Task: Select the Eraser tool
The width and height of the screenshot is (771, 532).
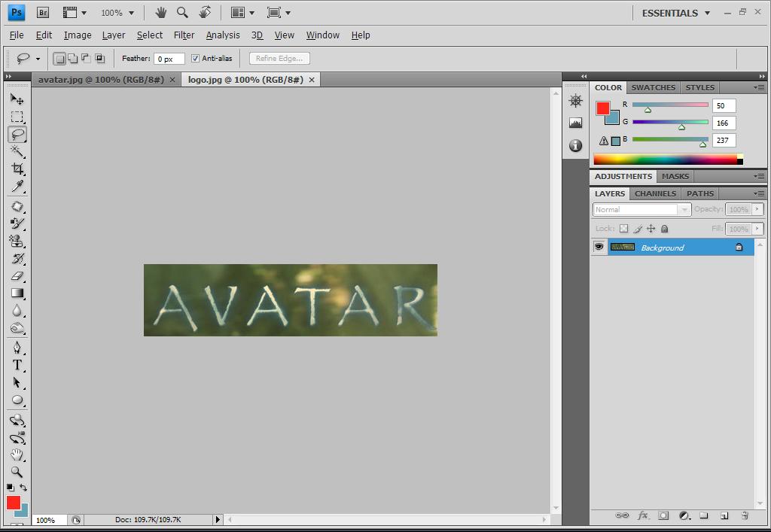Action: point(17,276)
